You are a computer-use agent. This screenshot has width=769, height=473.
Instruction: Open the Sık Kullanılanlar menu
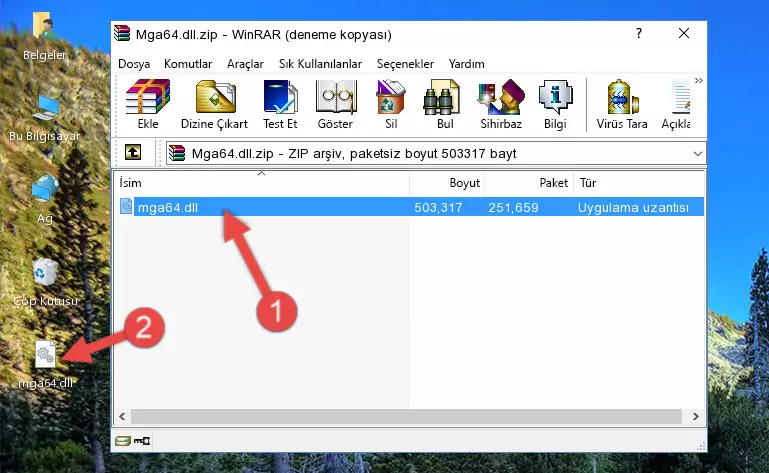pos(320,64)
